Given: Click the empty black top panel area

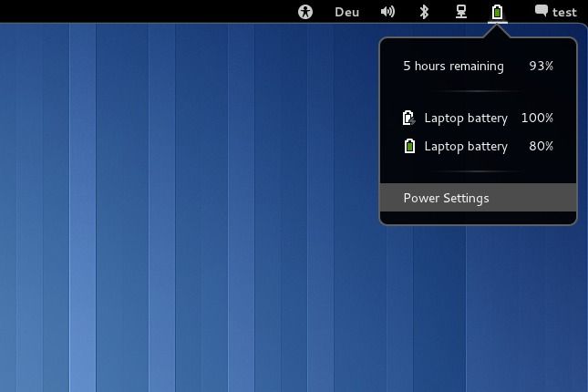Looking at the screenshot, I should 137,12.
